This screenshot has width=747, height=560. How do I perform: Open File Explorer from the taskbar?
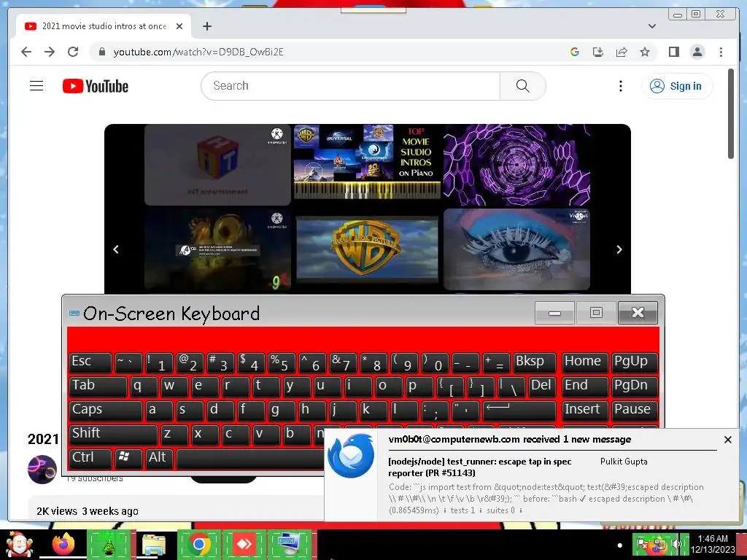tap(154, 544)
